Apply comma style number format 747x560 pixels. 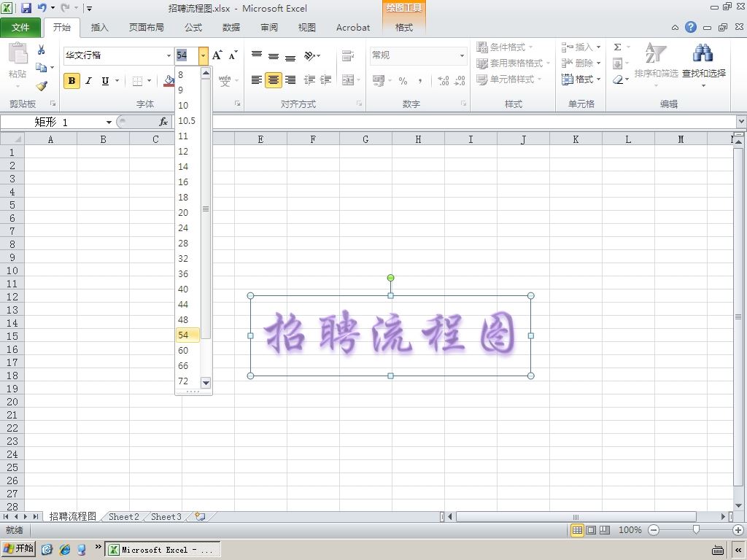click(x=419, y=80)
